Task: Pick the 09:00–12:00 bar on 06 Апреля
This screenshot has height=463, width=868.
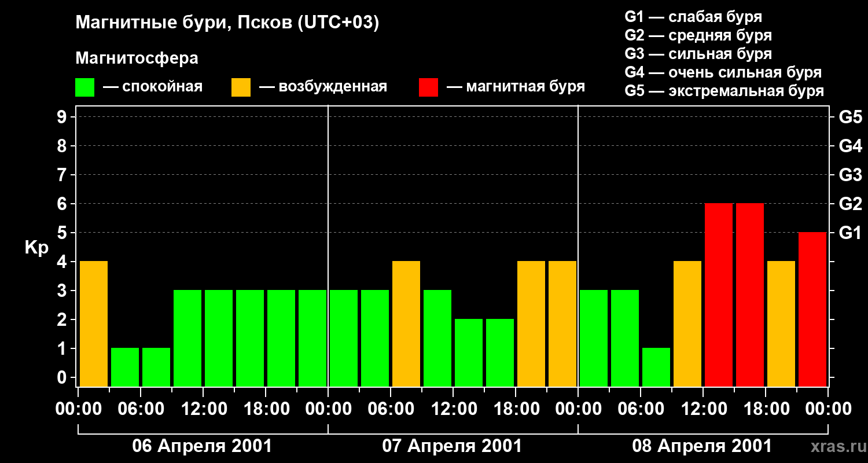Action: click(187, 338)
